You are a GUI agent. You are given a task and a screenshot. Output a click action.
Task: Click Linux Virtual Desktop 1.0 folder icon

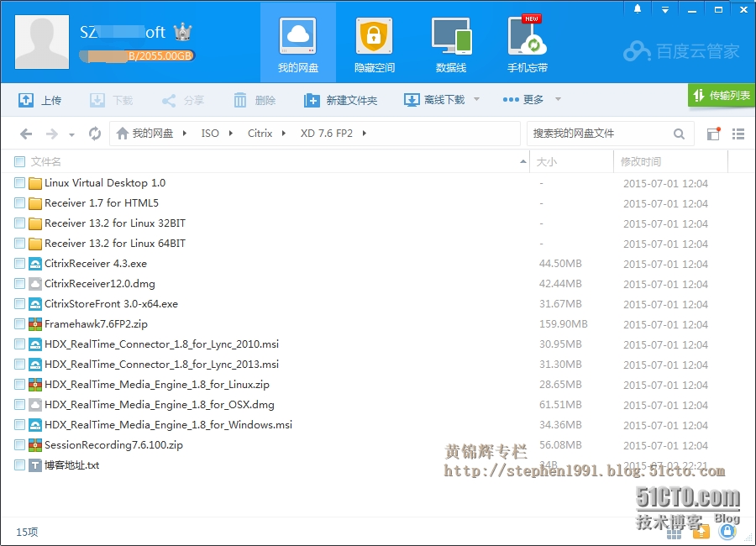[34, 183]
